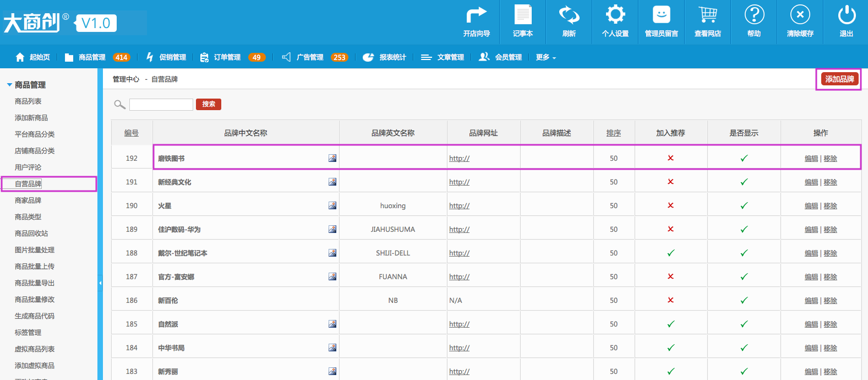Image resolution: width=868 pixels, height=380 pixels.
Task: Click image icon in 火星 row
Action: coord(332,205)
